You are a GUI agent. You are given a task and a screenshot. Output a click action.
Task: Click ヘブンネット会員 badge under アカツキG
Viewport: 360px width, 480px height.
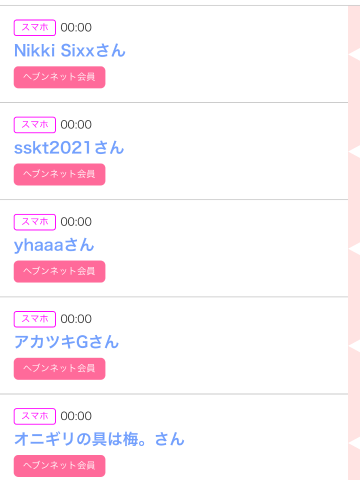click(x=59, y=369)
